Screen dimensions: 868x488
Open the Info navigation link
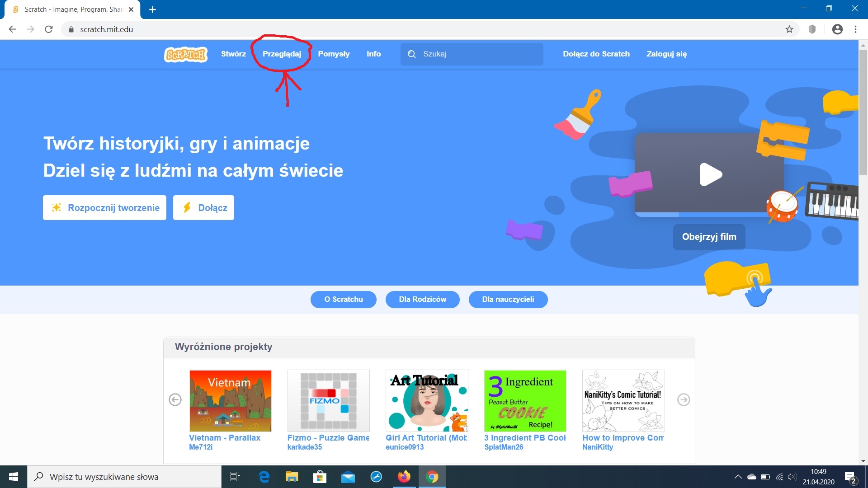373,54
